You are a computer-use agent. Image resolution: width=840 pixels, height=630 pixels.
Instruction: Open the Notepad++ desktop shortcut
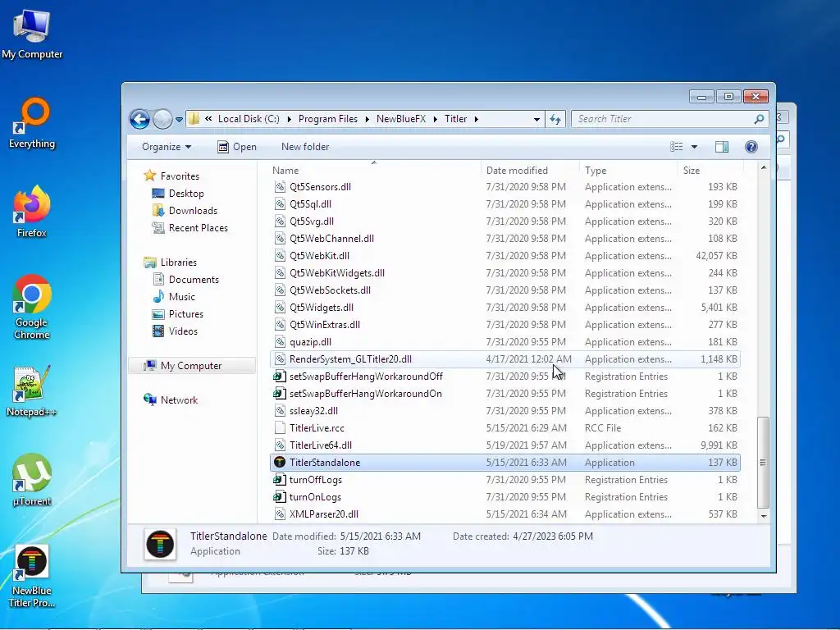pyautogui.click(x=32, y=390)
